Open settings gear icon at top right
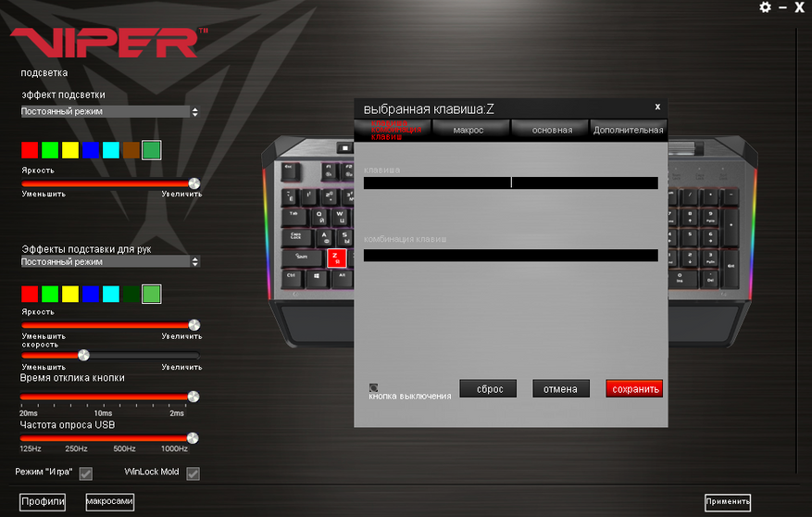Viewport: 812px width, 517px height. pyautogui.click(x=765, y=7)
